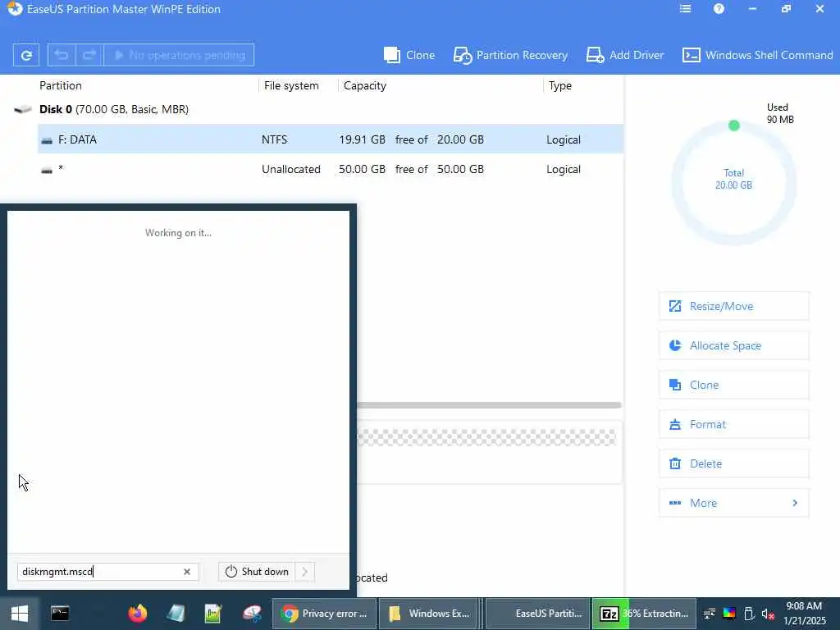Viewport: 840px width, 630px height.
Task: Click the muted volume tray icon
Action: (768, 614)
